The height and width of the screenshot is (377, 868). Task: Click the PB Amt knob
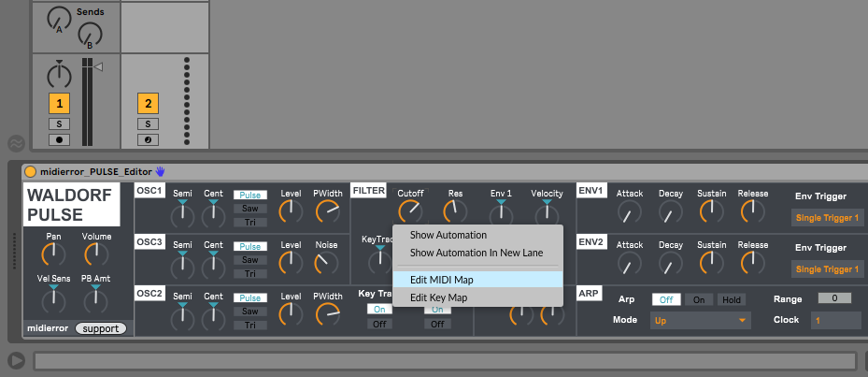click(x=96, y=300)
